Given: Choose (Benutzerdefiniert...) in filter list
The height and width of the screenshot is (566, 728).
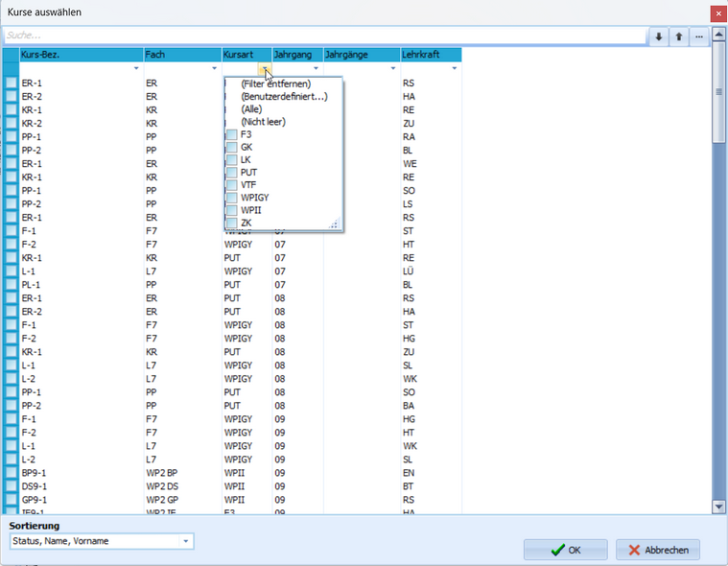Looking at the screenshot, I should tap(284, 97).
